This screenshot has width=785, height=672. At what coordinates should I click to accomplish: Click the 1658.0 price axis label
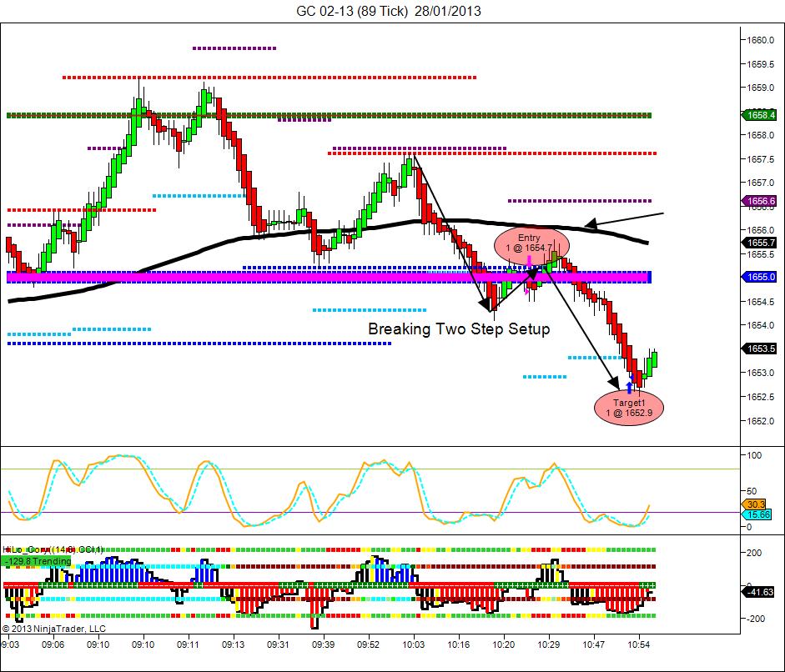[x=761, y=135]
